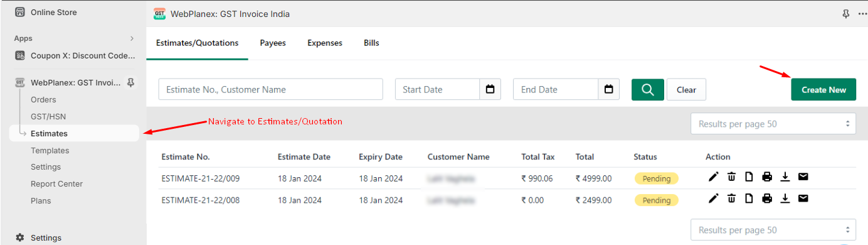Edit estimate ESTIMATE-21-22/008 with pencil icon
The image size is (868, 245).
(x=713, y=199)
